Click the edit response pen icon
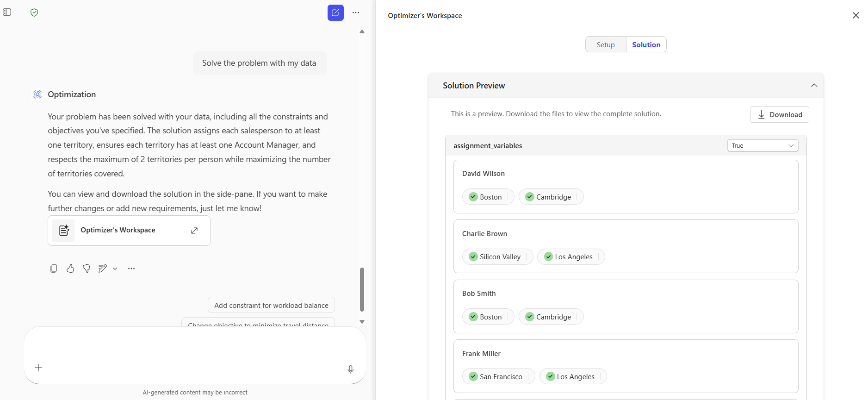This screenshot has width=868, height=400. point(103,269)
